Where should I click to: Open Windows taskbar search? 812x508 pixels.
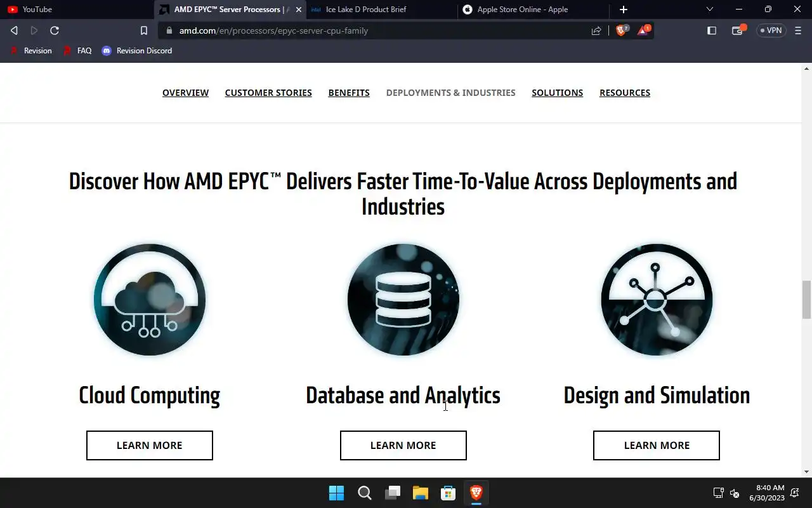pyautogui.click(x=364, y=493)
